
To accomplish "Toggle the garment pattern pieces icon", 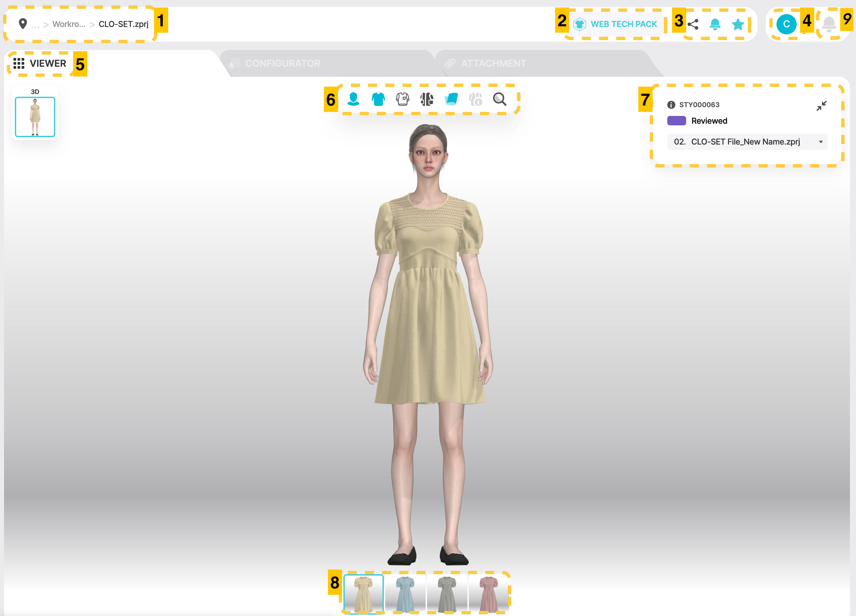I will [427, 99].
